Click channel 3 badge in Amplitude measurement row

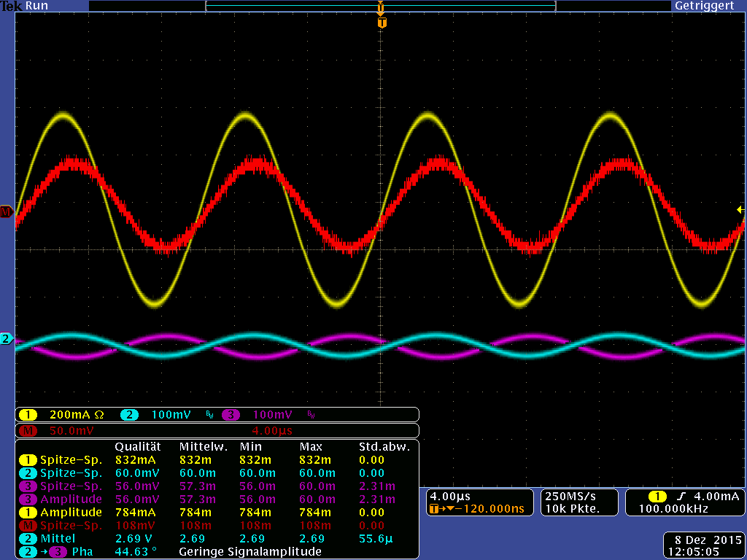tap(28, 499)
